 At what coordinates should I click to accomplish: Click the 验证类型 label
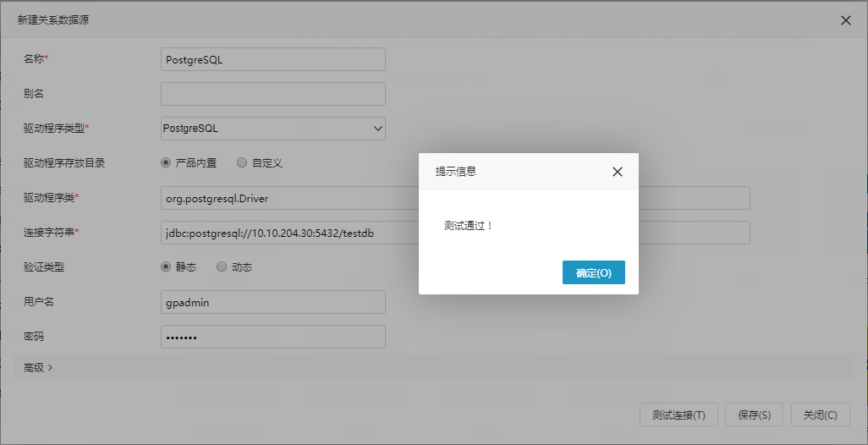coord(44,267)
